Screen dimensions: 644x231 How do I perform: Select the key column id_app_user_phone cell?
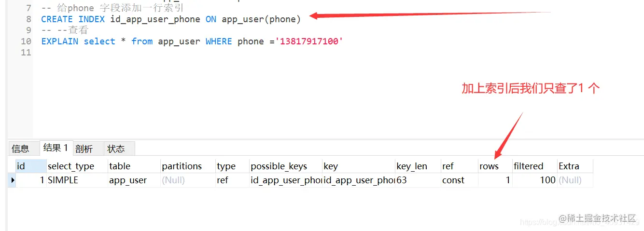coord(359,180)
